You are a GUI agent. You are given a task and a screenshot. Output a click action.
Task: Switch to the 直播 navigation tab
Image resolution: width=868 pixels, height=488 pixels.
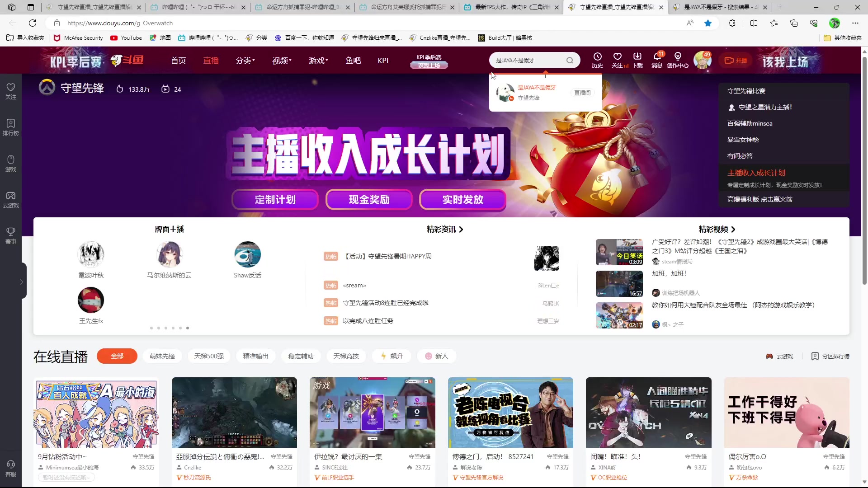[211, 60]
